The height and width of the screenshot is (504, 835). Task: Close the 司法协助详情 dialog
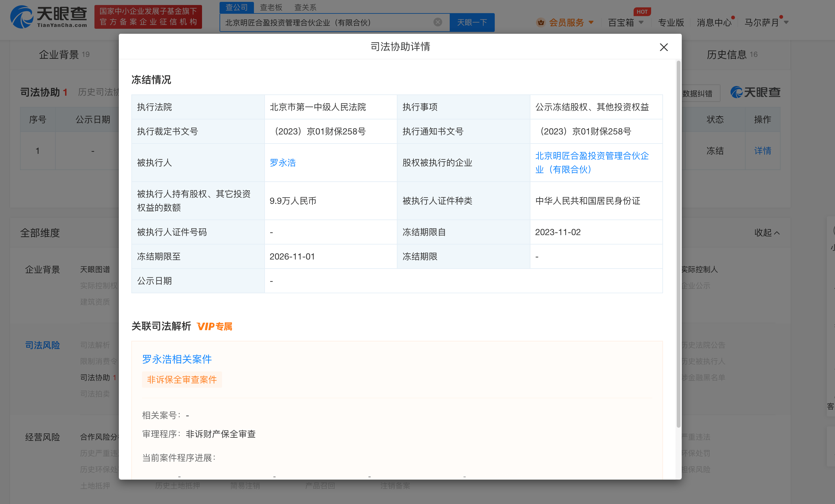coord(664,47)
